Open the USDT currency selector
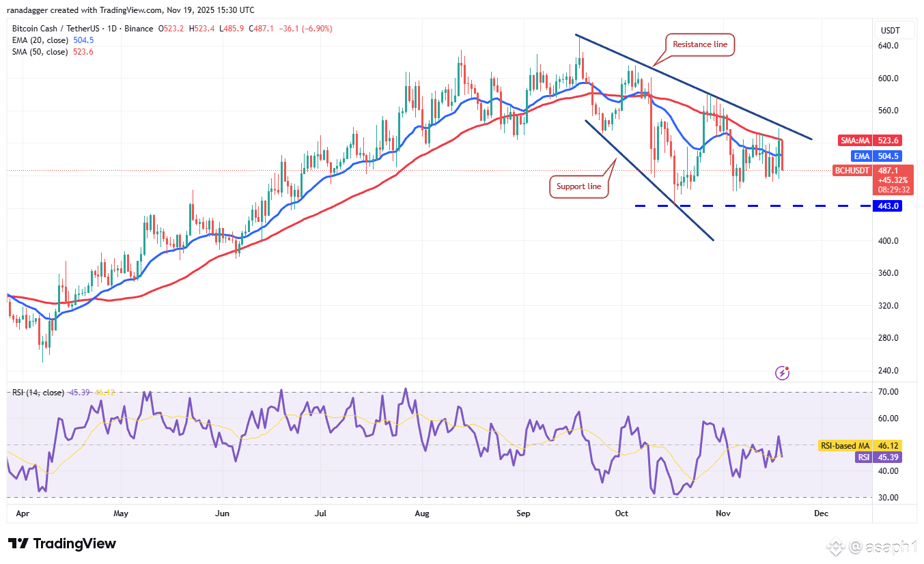Screen dimensions: 924x564 click(890, 31)
